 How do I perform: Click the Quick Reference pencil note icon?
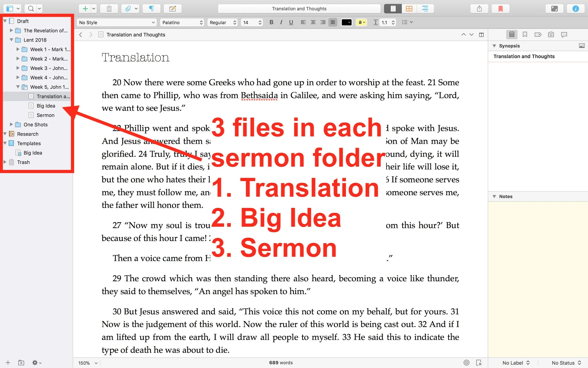pos(173,9)
